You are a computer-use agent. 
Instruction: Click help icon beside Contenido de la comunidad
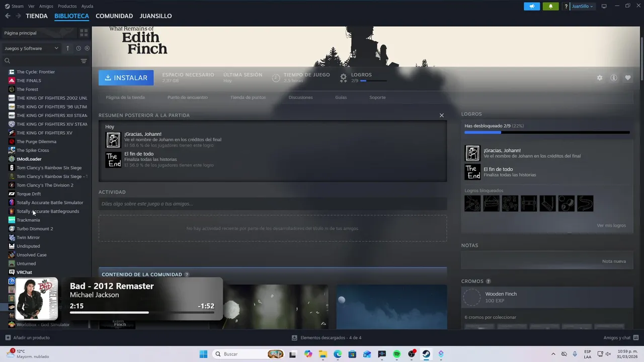coord(187,275)
